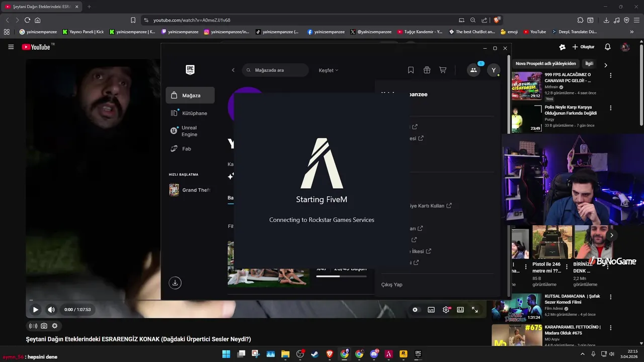Screen dimensions: 644x362
Task: Open The best ChatBot bookmark
Action: point(471,32)
